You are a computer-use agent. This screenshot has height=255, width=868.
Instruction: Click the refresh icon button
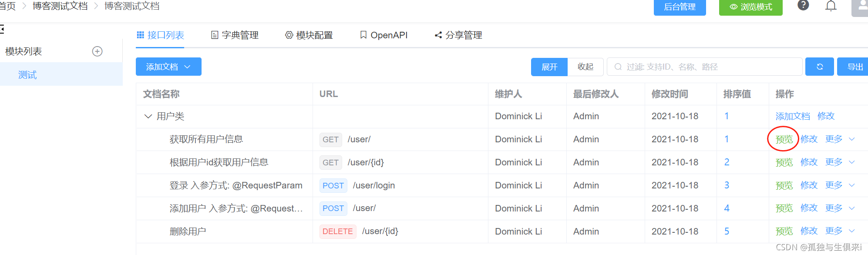[x=820, y=67]
